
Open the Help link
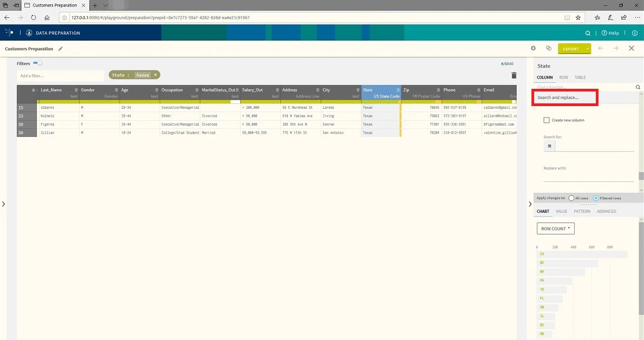tap(610, 34)
